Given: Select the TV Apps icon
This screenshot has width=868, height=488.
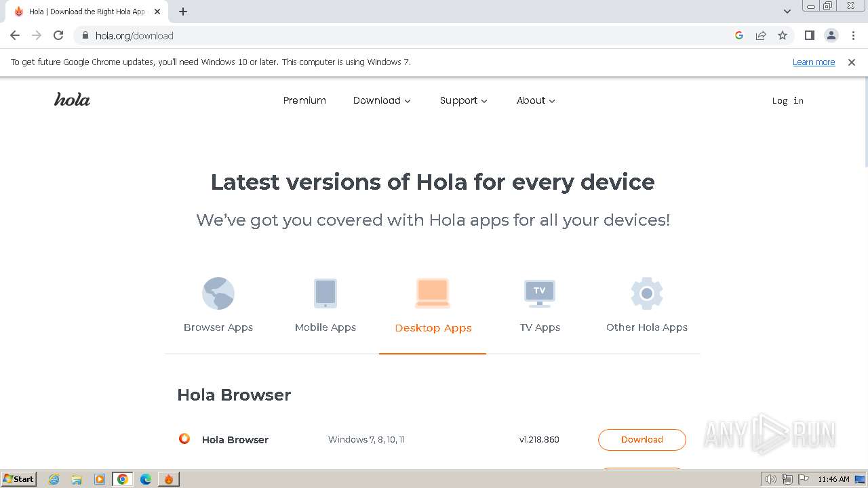Looking at the screenshot, I should click(x=540, y=293).
